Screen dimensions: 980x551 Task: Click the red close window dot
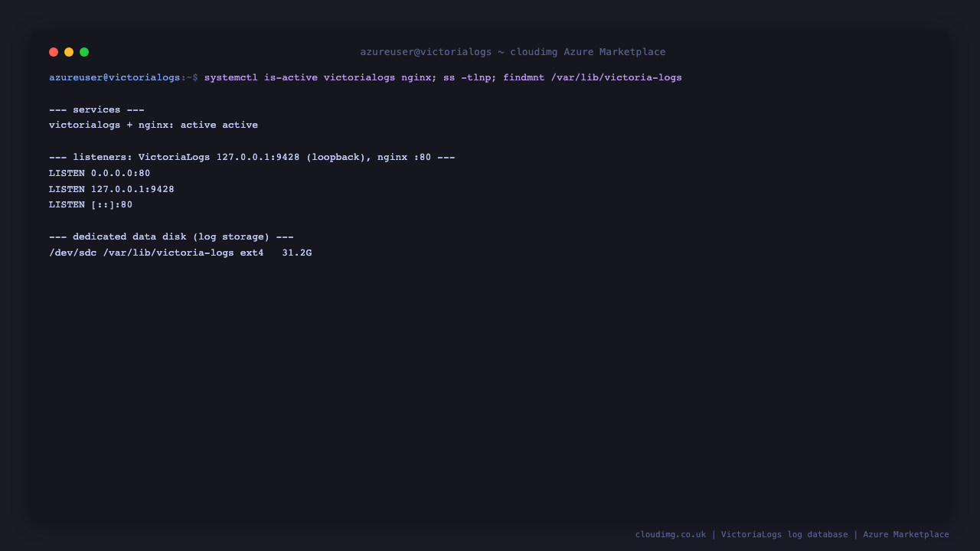(x=54, y=52)
